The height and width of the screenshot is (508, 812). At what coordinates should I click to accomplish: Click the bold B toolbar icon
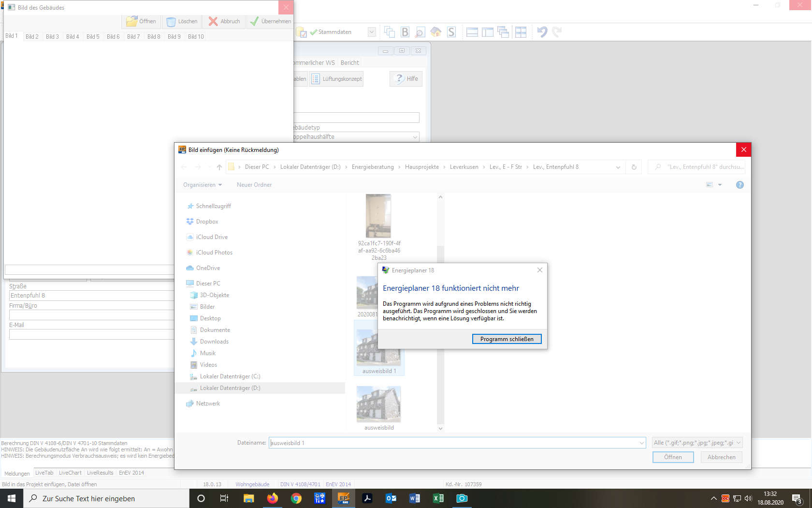(x=405, y=32)
